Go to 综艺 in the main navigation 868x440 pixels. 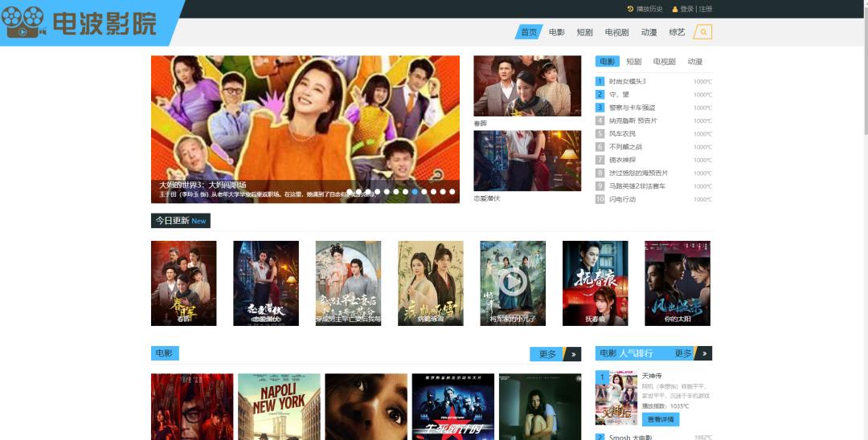pyautogui.click(x=677, y=32)
